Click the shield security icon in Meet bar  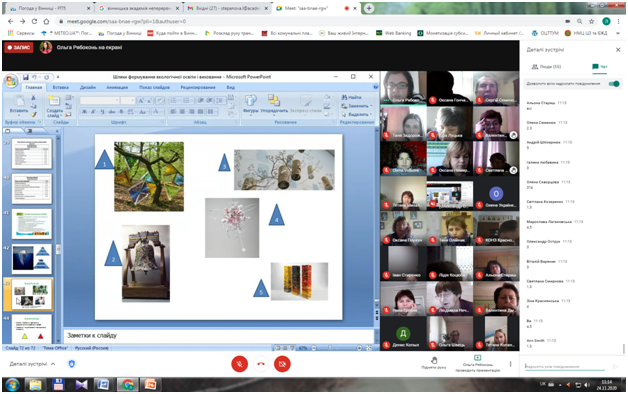(71, 364)
